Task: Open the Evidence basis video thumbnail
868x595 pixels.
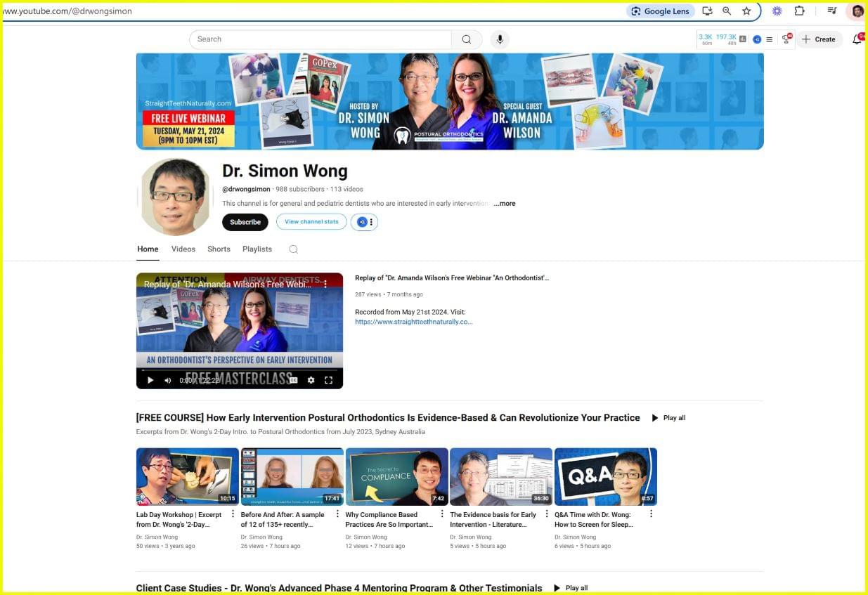Action: (501, 477)
